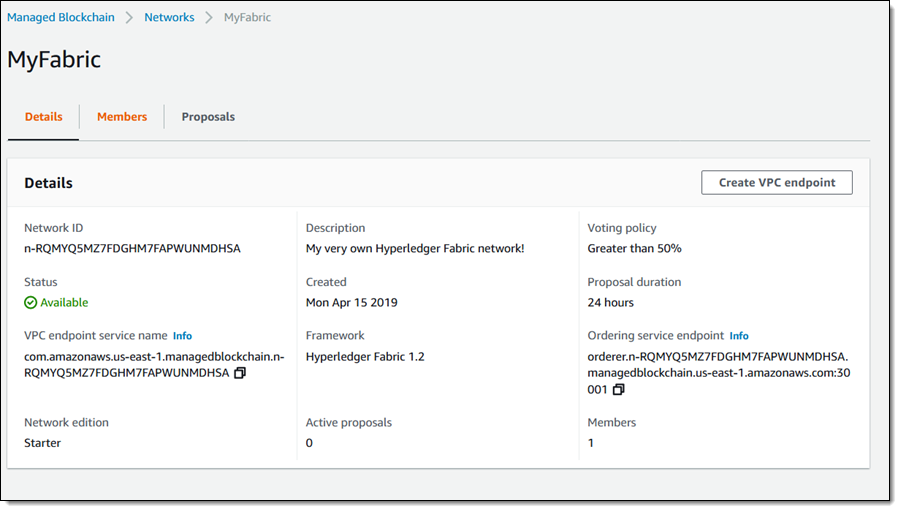Open Info beside VPC endpoint service name
The width and height of the screenshot is (900, 511).
pyautogui.click(x=182, y=336)
